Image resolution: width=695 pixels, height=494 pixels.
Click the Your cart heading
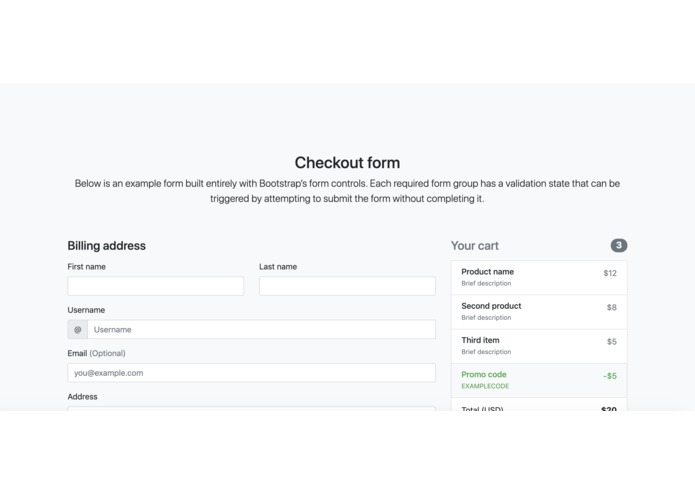(x=475, y=246)
